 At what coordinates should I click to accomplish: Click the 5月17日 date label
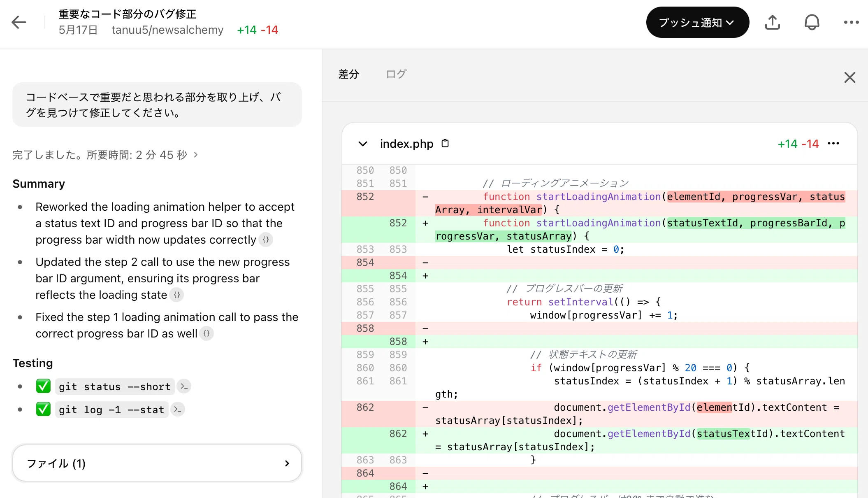point(78,30)
